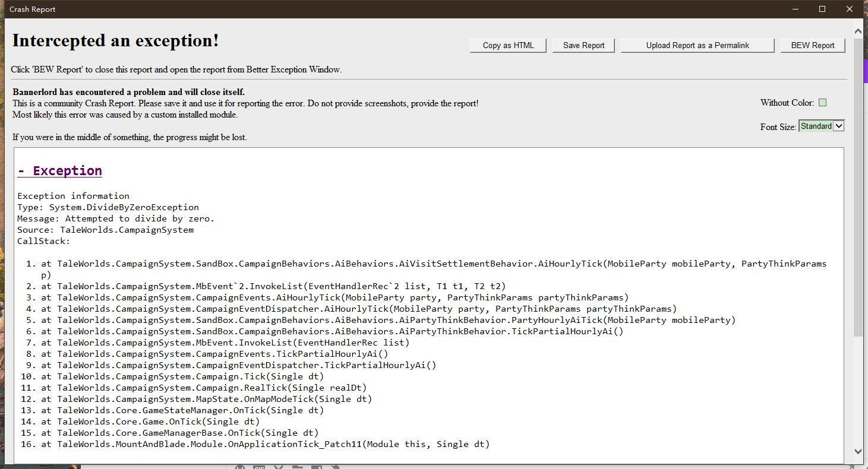Screen dimensions: 868x469
Task: Select GameStateManager.OnTick stack line
Action: point(182,410)
